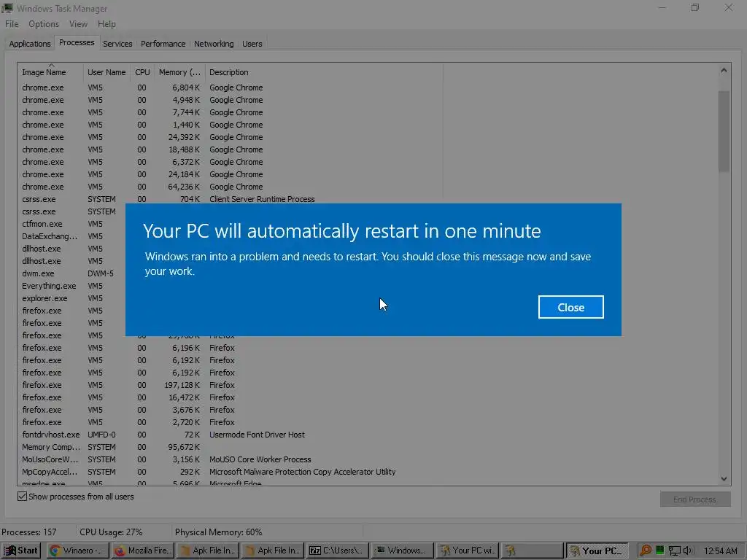Select the Everything.exe process
Image resolution: width=747 pixels, height=560 pixels.
click(x=49, y=286)
